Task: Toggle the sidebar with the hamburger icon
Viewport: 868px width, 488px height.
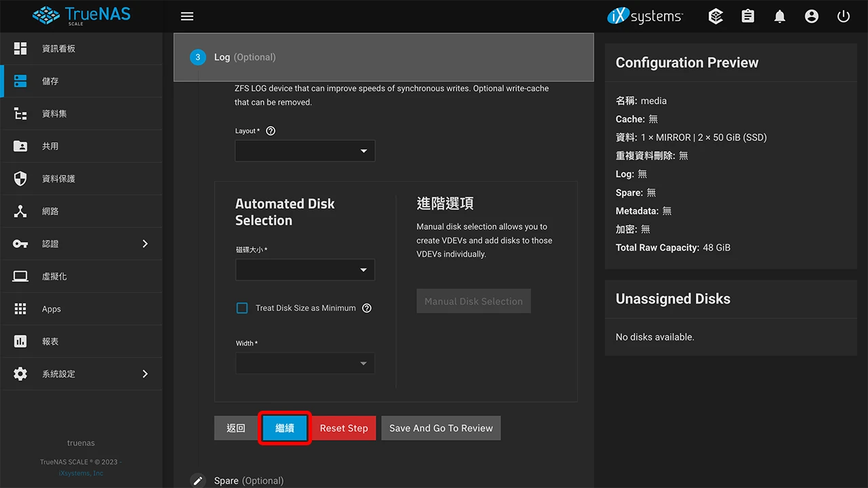Action: click(x=187, y=16)
